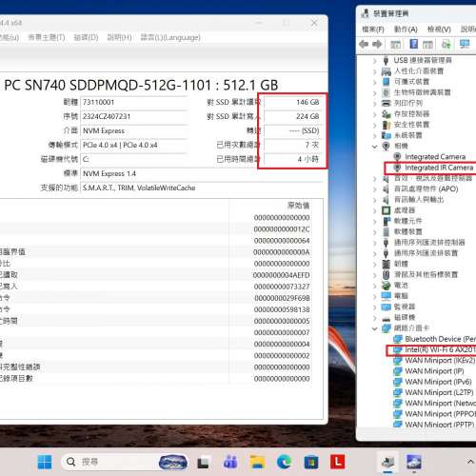This screenshot has width=476, height=476.
Task: Open the 檔案(F) menu in Device Manager
Action: click(x=373, y=30)
